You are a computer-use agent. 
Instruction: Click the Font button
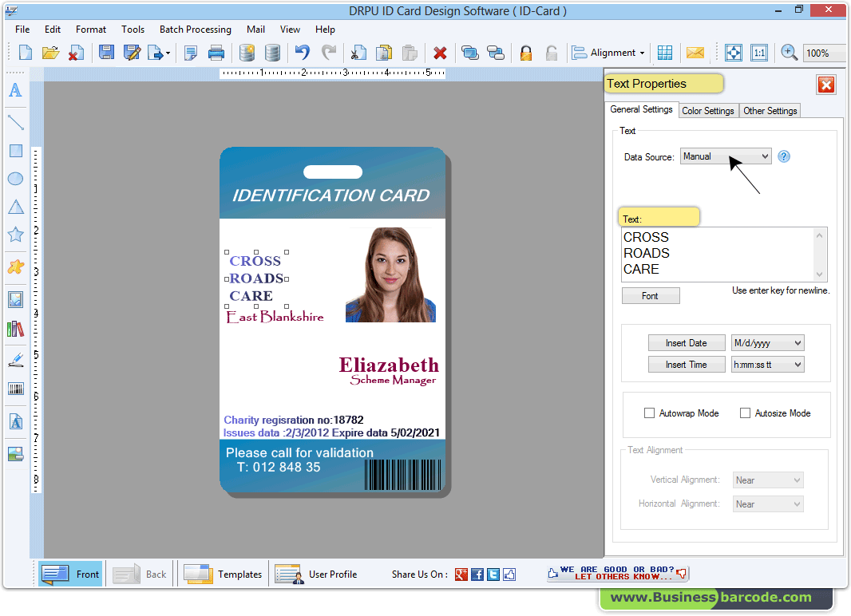650,295
